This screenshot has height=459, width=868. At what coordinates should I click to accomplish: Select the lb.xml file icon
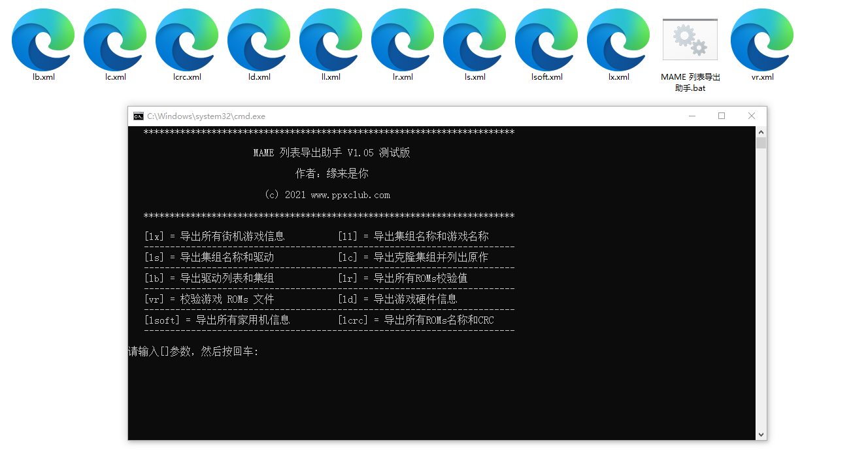pyautogui.click(x=43, y=40)
